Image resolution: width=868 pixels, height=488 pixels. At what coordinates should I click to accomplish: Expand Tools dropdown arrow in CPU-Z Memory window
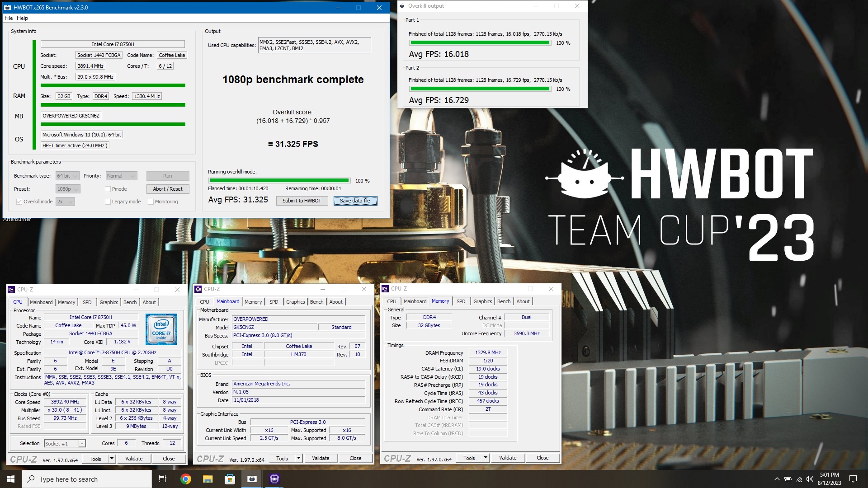pyautogui.click(x=486, y=458)
